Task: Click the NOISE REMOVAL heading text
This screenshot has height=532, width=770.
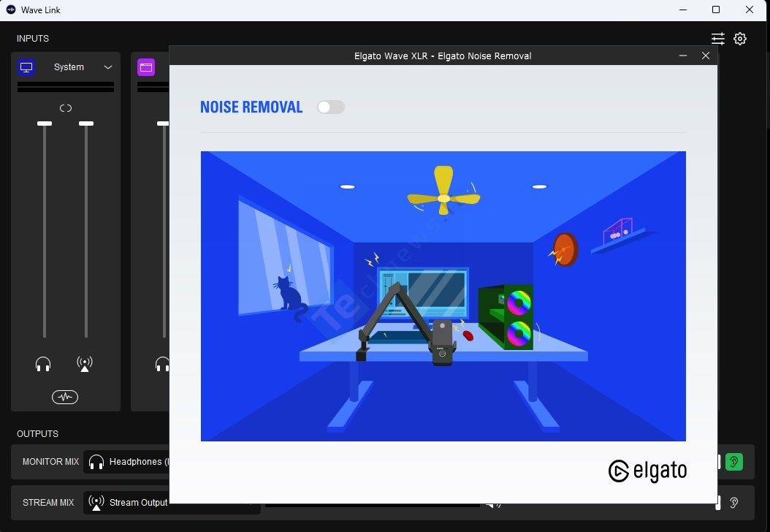Action: point(251,107)
